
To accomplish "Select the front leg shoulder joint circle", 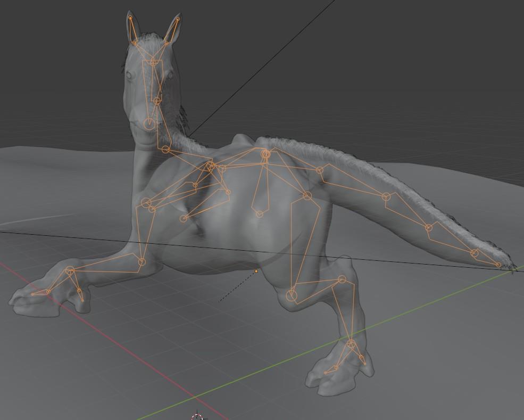I will (147, 203).
